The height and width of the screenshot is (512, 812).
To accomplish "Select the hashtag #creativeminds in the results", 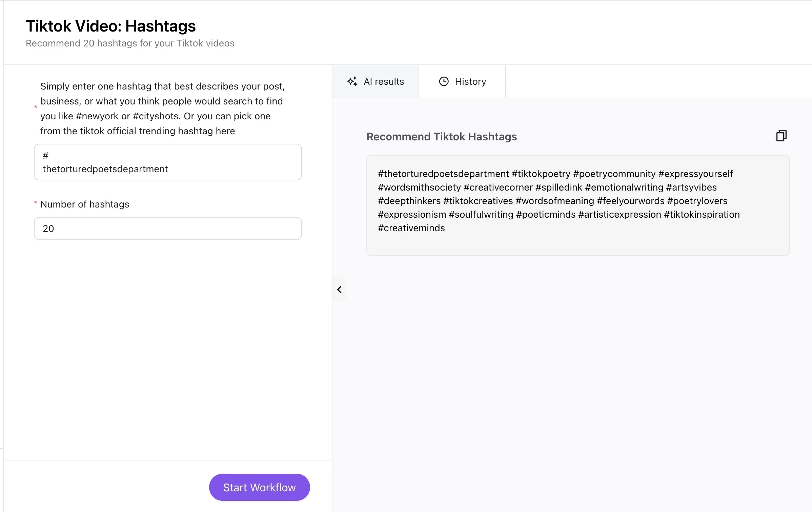I will pyautogui.click(x=411, y=228).
